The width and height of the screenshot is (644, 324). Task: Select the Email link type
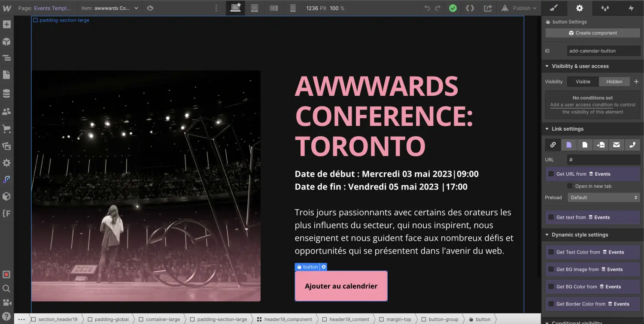pos(616,145)
